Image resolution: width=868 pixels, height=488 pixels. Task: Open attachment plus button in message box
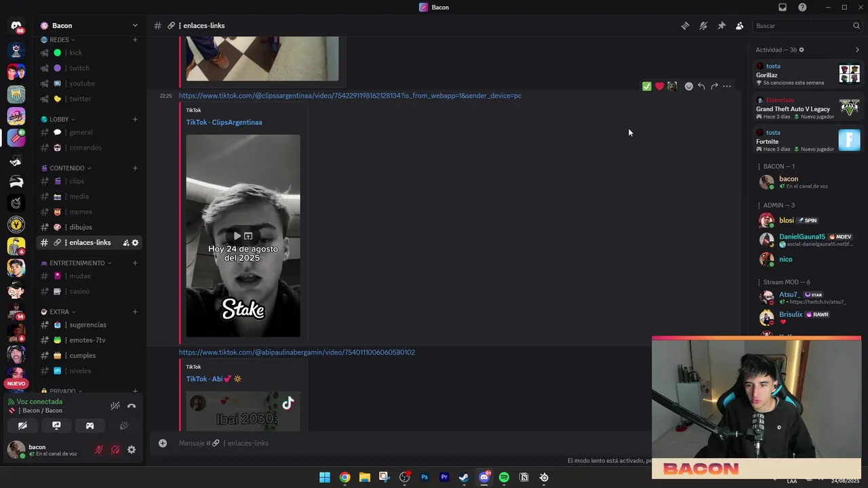163,443
